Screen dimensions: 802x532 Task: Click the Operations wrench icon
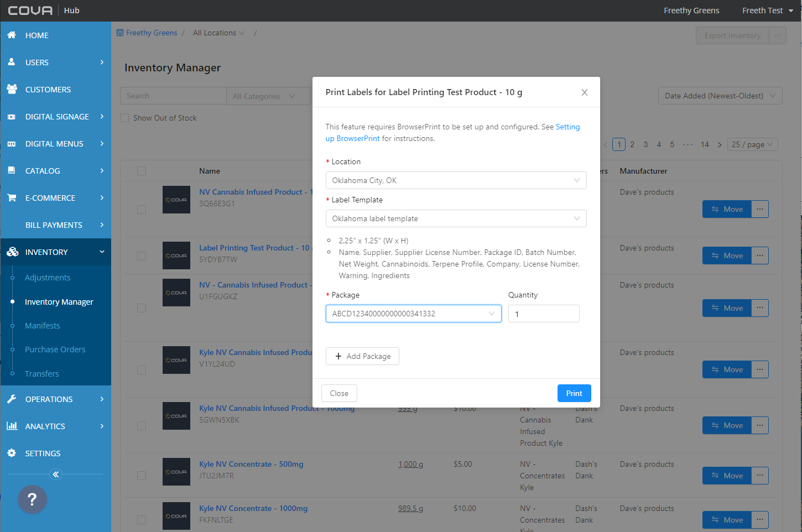(x=12, y=399)
